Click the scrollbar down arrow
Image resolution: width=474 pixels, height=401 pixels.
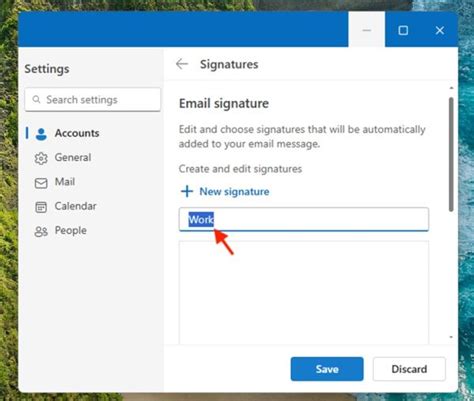pyautogui.click(x=451, y=337)
